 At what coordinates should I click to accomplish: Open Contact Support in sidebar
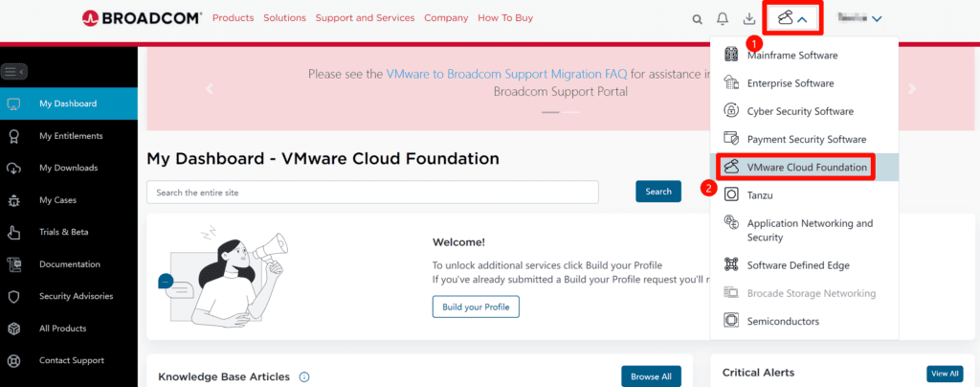(71, 360)
